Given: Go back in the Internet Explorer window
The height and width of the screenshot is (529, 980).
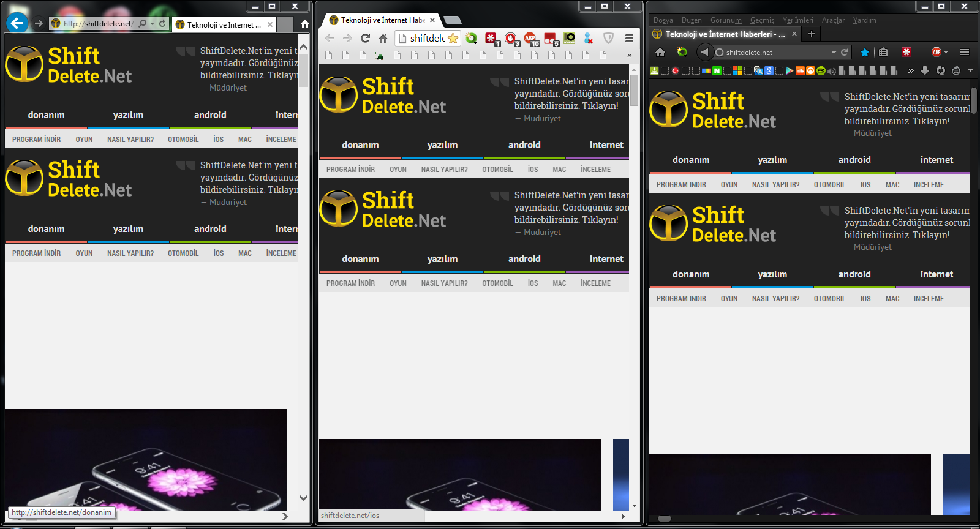Looking at the screenshot, I should click(17, 23).
